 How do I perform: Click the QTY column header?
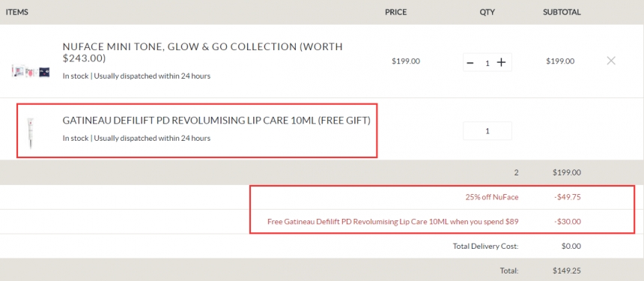coord(487,12)
